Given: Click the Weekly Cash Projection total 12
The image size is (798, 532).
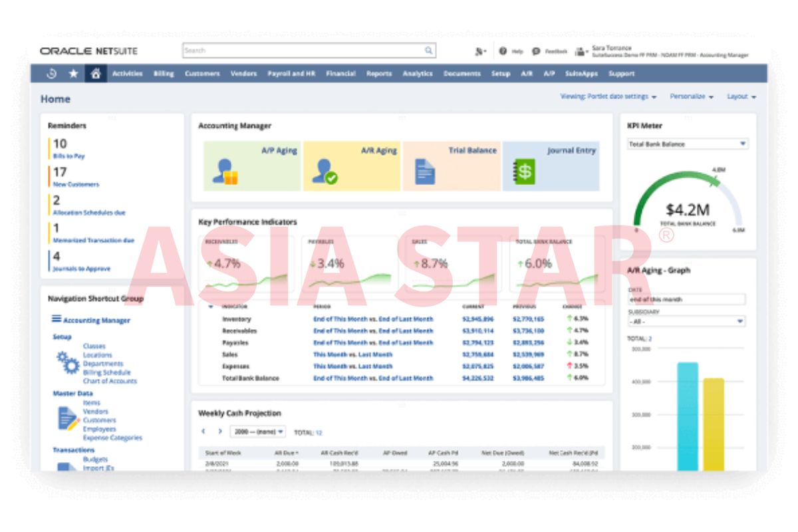Looking at the screenshot, I should pyautogui.click(x=319, y=432).
